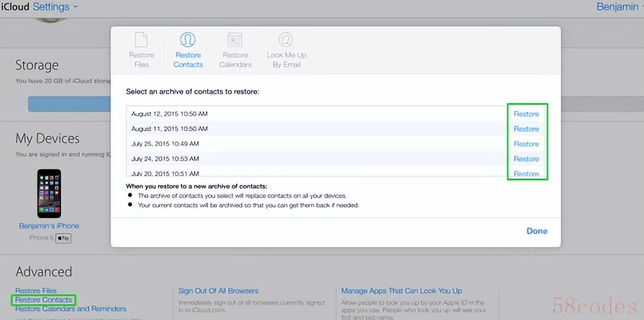Image resolution: width=644 pixels, height=320 pixels.
Task: Open the Restore Files tab icon
Action: tap(141, 40)
